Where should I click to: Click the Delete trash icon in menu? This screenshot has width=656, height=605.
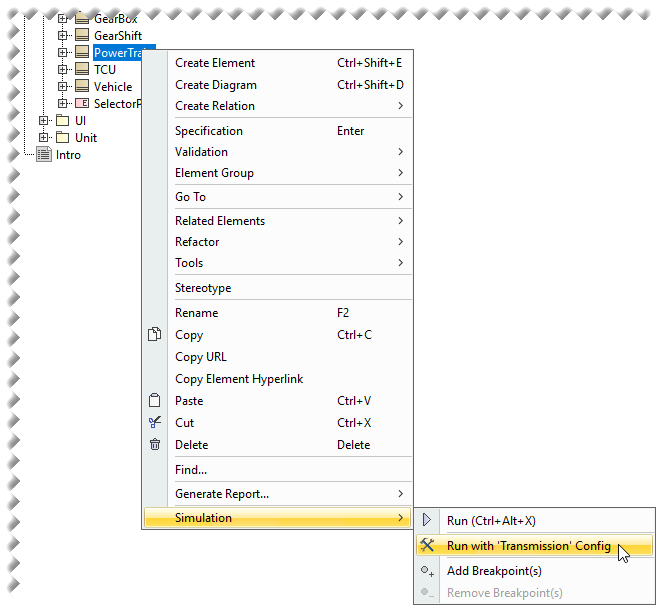tap(155, 444)
